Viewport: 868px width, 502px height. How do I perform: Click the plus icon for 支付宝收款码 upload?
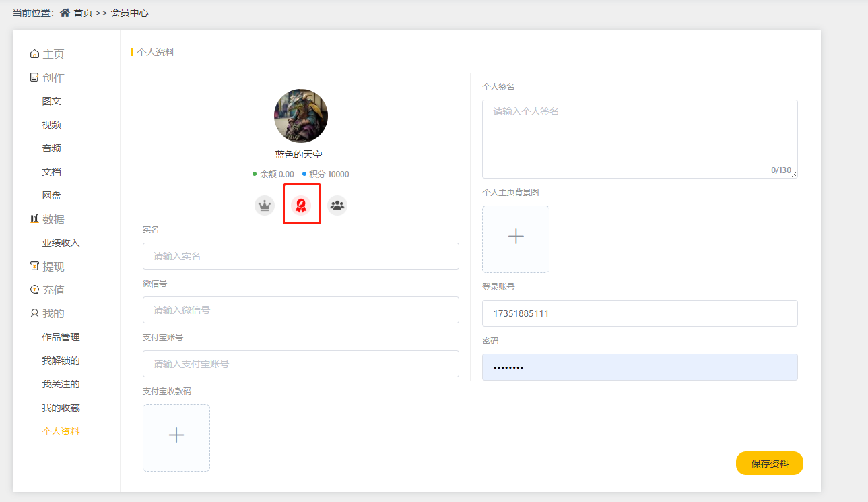[176, 435]
